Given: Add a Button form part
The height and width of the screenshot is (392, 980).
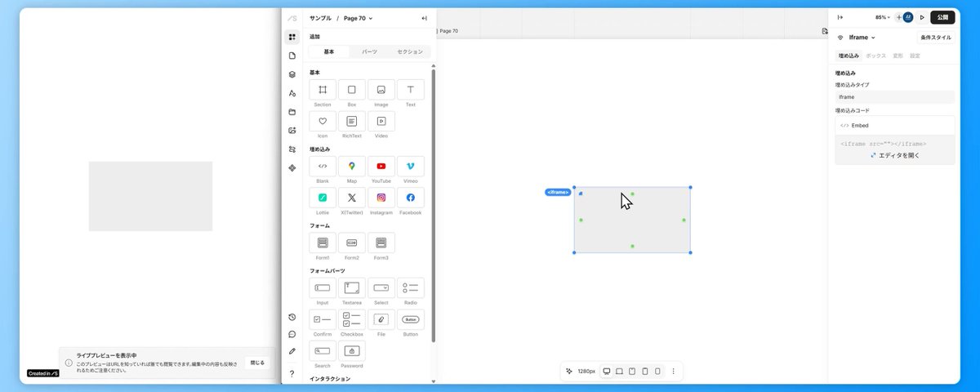Looking at the screenshot, I should click(x=411, y=319).
